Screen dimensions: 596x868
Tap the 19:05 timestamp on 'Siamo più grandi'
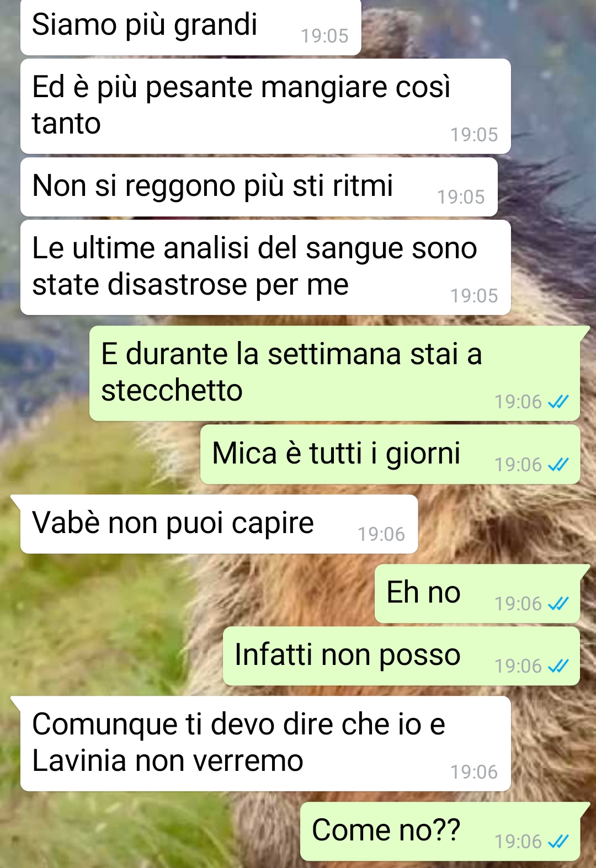(324, 35)
